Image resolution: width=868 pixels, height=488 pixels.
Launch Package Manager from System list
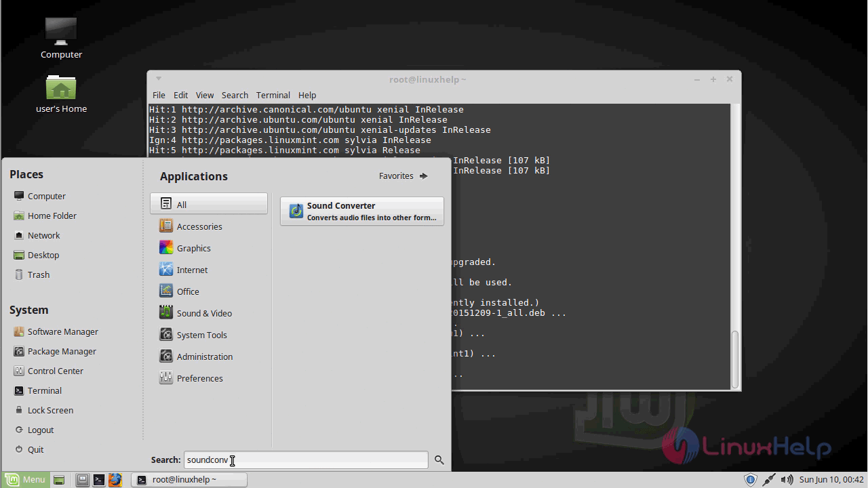click(62, 351)
